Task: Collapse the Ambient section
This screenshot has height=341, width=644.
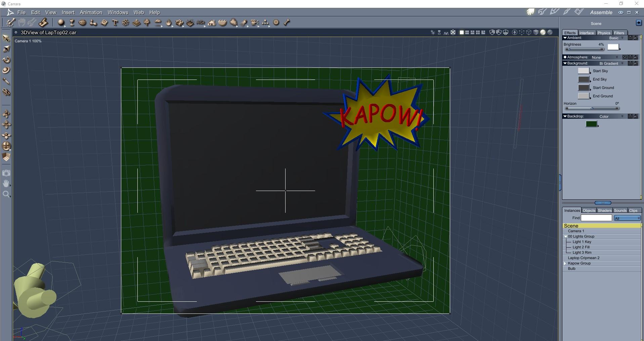Action: click(565, 38)
